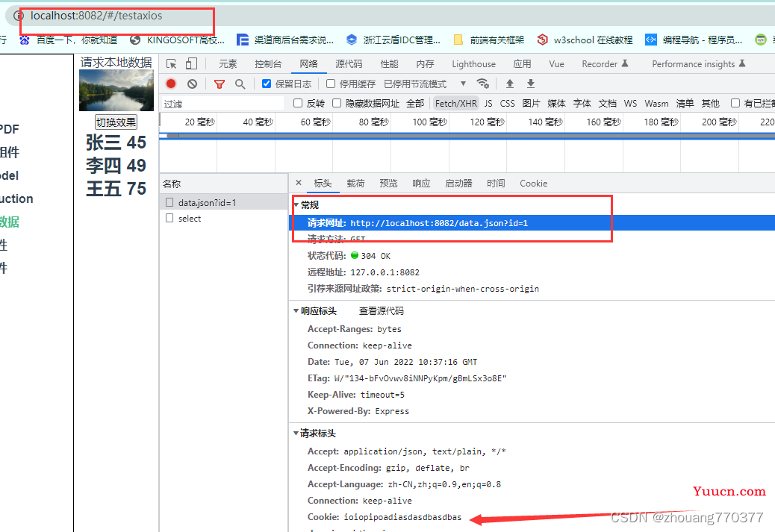Filter by Fetch/XHR type
The width and height of the screenshot is (775, 532).
[455, 103]
